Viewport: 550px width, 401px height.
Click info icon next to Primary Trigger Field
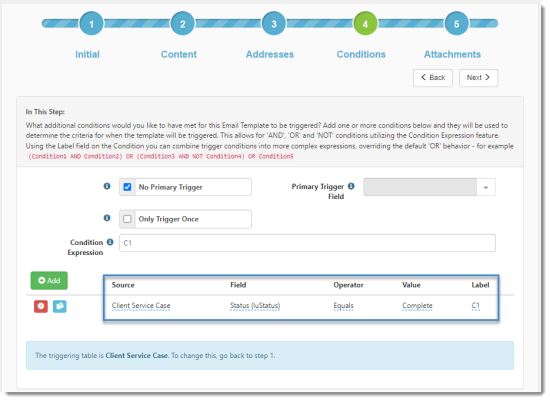click(x=351, y=186)
